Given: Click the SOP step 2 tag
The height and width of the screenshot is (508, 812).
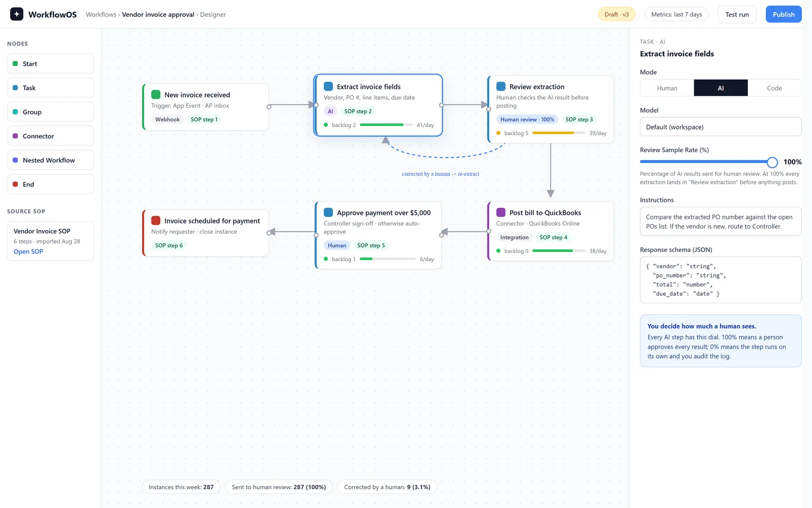Looking at the screenshot, I should (358, 111).
